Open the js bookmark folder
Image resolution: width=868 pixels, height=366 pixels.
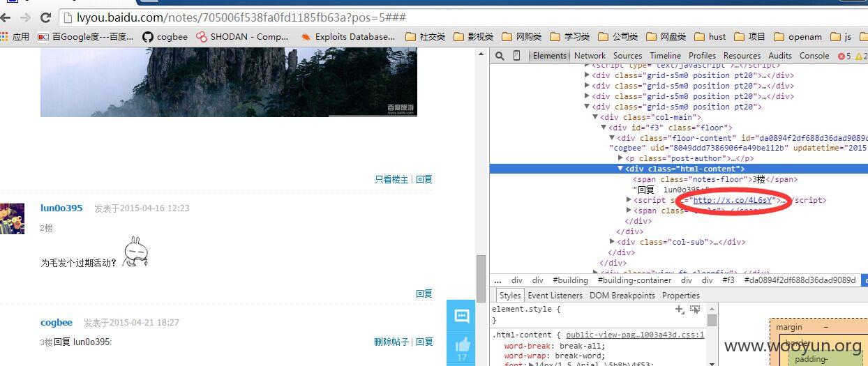[x=841, y=36]
